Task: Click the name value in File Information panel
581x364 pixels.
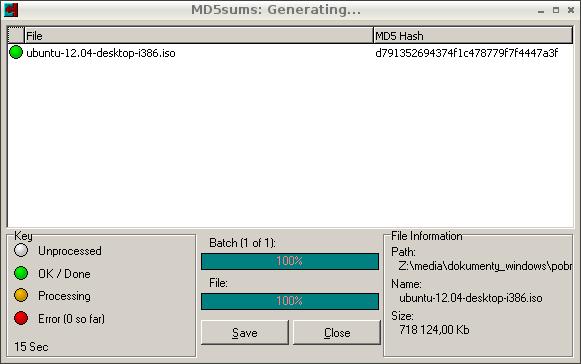Action: click(471, 298)
